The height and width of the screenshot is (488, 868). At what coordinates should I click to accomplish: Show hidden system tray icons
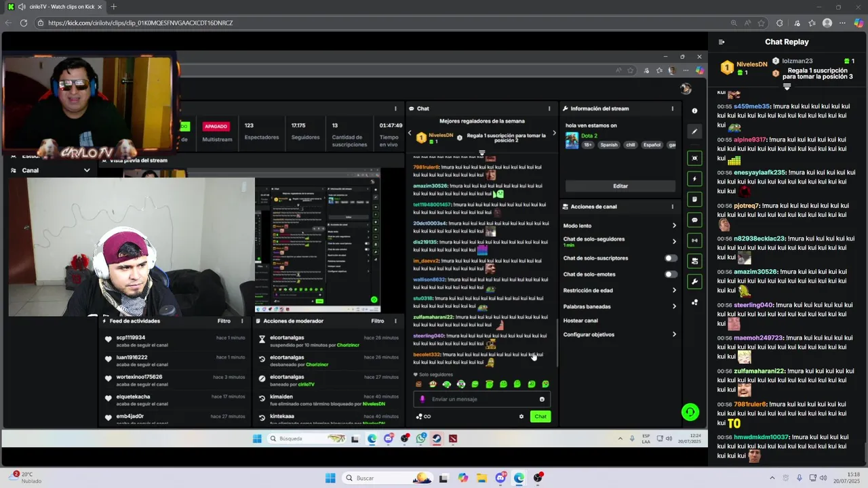772,478
